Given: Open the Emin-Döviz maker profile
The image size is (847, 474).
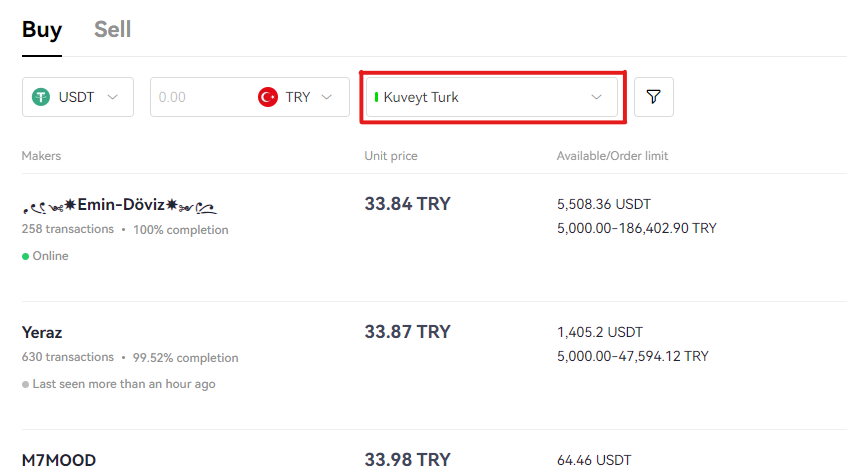Looking at the screenshot, I should tap(119, 205).
